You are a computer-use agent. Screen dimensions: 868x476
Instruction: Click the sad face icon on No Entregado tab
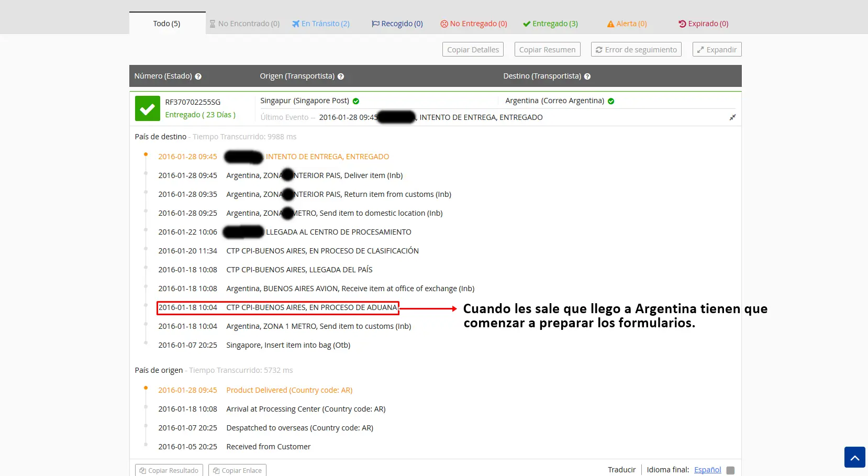(444, 24)
